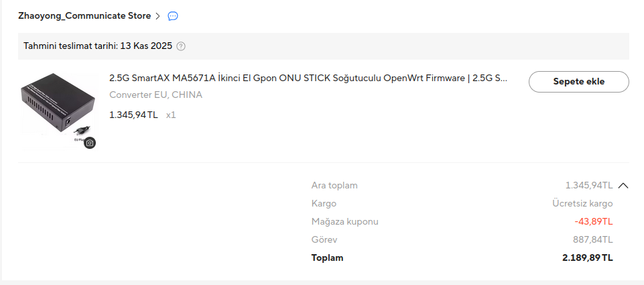Click the 1.345,94 TL item price
The width and height of the screenshot is (644, 285).
133,115
